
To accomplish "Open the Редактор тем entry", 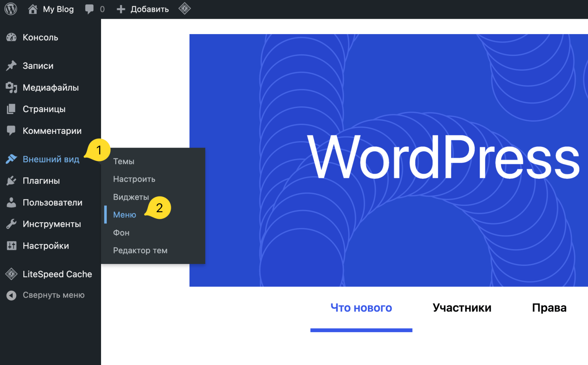I will point(140,250).
